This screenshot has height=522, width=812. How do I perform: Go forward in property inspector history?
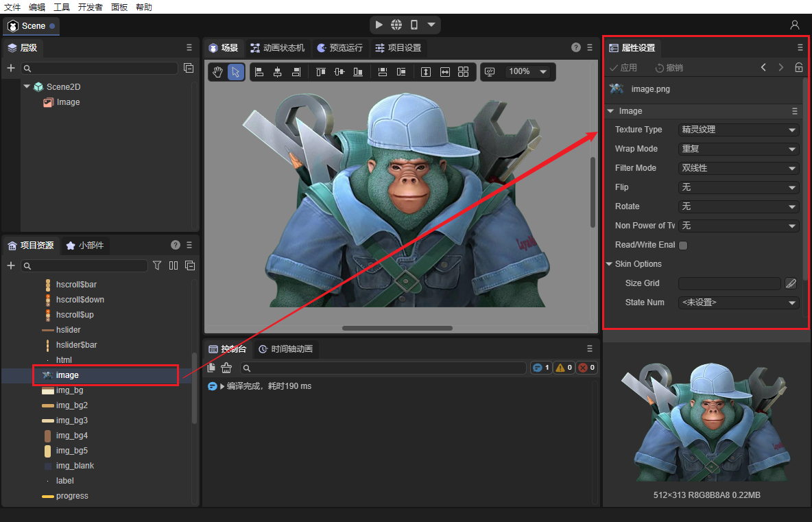[781, 67]
